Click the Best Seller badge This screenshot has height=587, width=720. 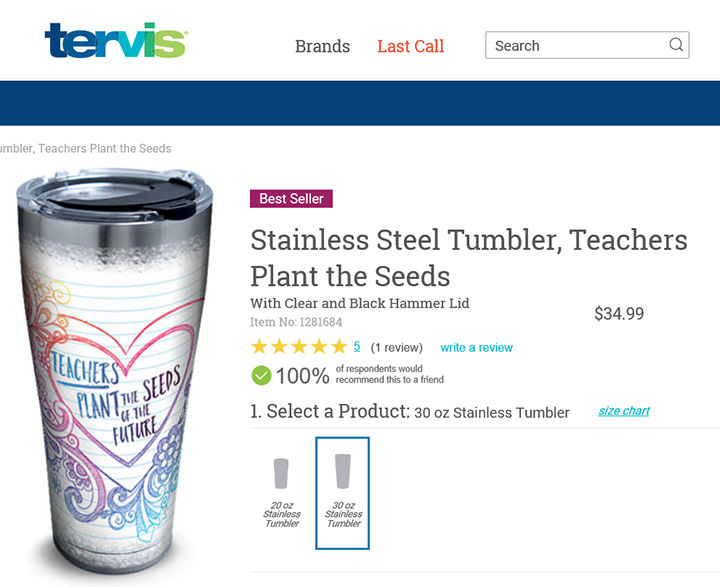coord(291,199)
